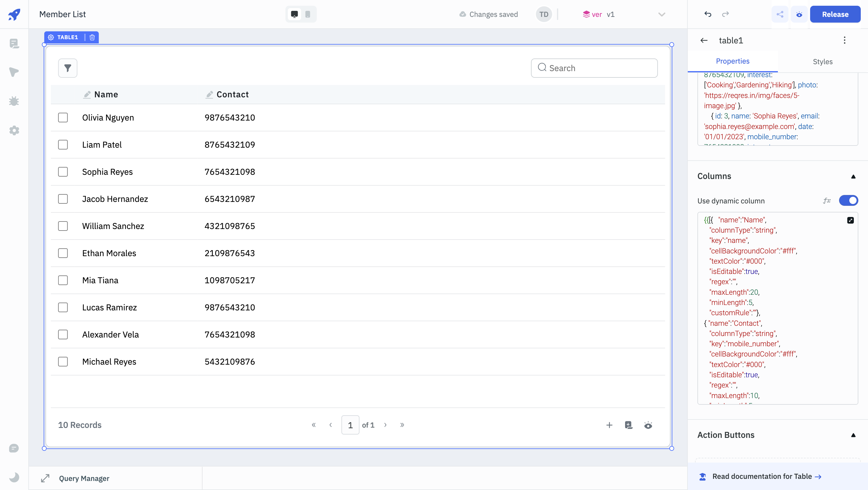The image size is (868, 490).
Task: Click the download table data icon
Action: point(628,425)
